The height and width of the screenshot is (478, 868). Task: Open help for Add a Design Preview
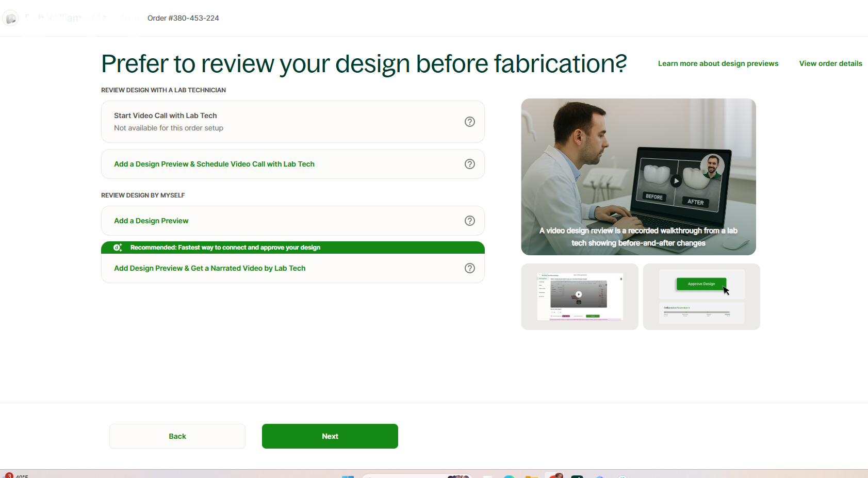[x=470, y=221]
